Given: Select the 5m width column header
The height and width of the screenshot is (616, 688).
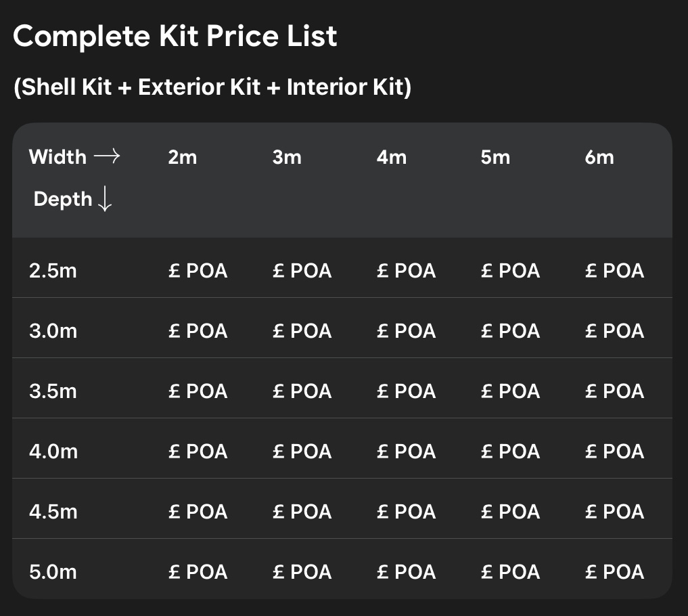Looking at the screenshot, I should coord(495,157).
